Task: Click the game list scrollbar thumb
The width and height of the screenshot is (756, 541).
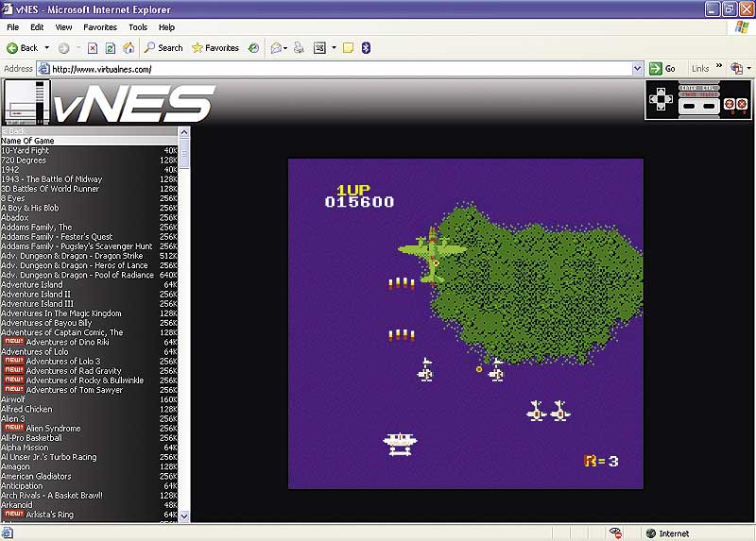Action: click(184, 153)
